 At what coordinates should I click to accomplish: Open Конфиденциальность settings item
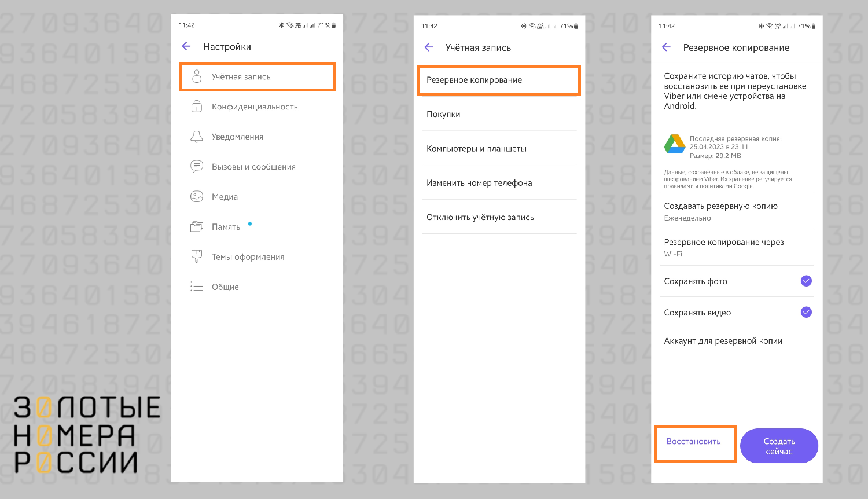click(x=257, y=107)
